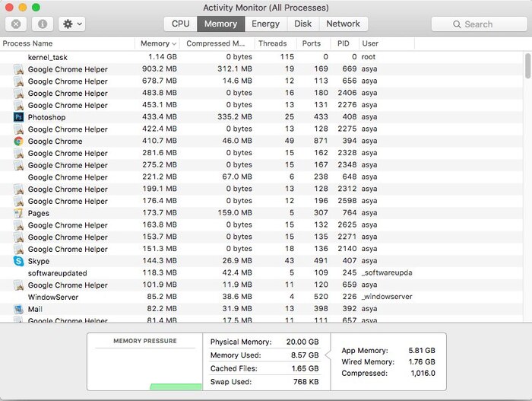
Task: Click Chrome Helper icon using 151.3 MB
Action: tap(19, 249)
